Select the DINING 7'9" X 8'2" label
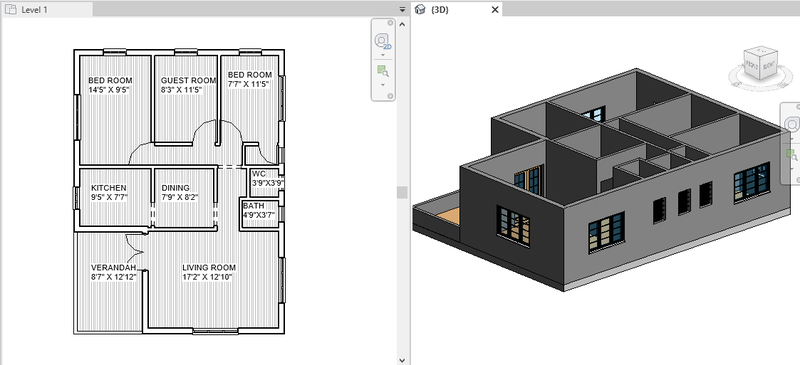This screenshot has width=800, height=365. coord(180,192)
